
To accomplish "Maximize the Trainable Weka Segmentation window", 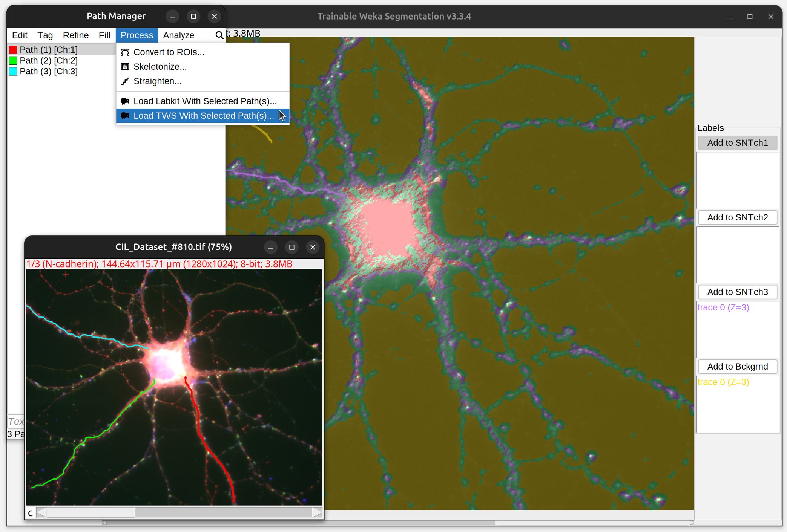I will pyautogui.click(x=750, y=17).
